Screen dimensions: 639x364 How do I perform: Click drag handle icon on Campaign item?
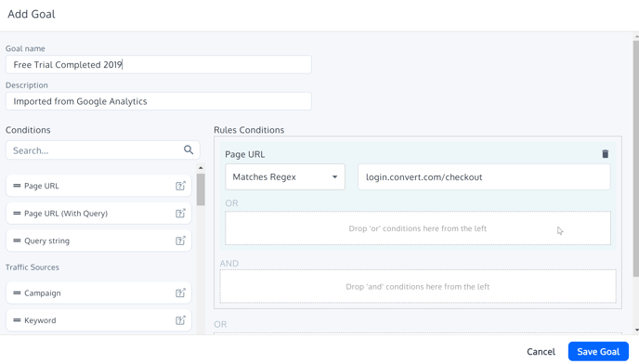17,292
